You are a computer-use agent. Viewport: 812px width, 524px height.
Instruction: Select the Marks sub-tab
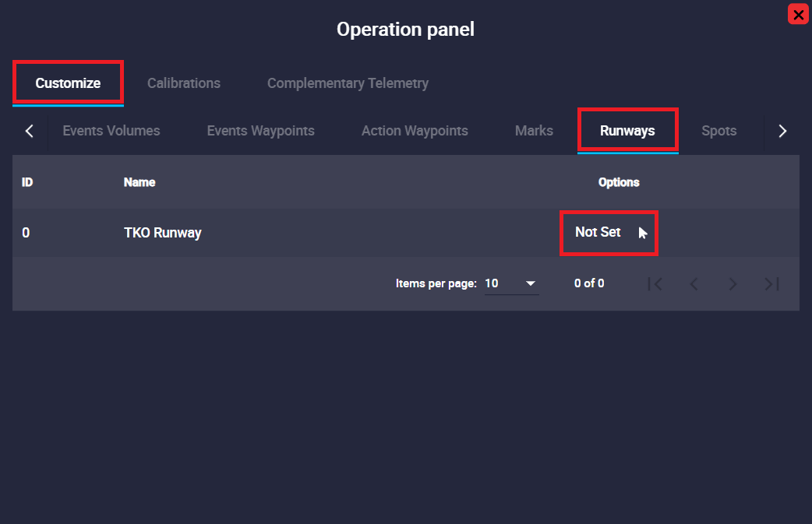534,131
